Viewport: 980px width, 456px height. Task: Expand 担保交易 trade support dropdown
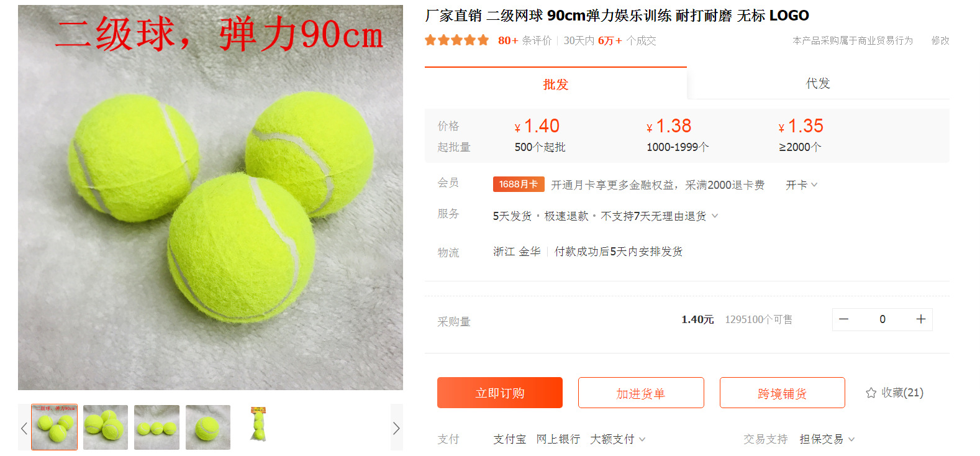click(x=827, y=439)
